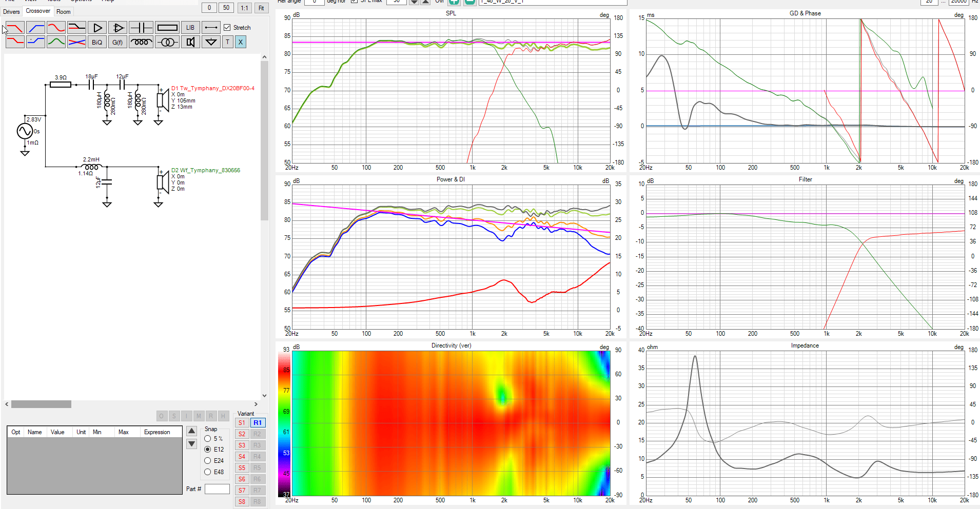Add a ground symbol
Screen dimensions: 980x509
pos(211,42)
